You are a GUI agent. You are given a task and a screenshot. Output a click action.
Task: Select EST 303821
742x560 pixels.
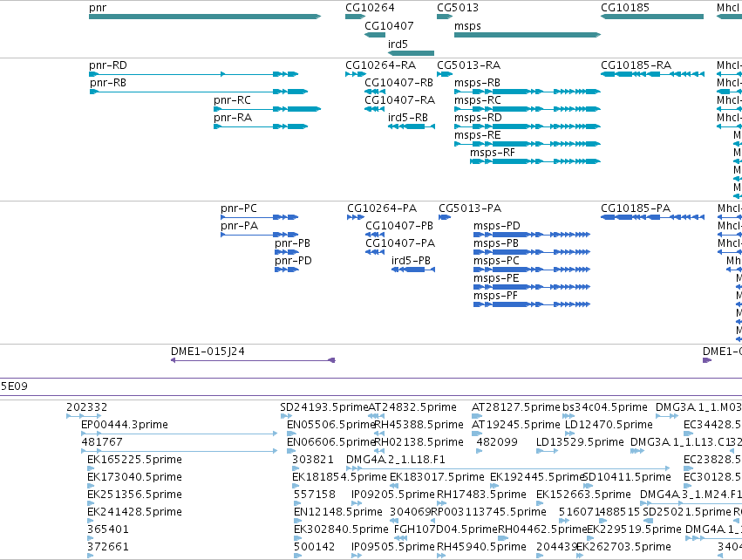[x=296, y=468]
